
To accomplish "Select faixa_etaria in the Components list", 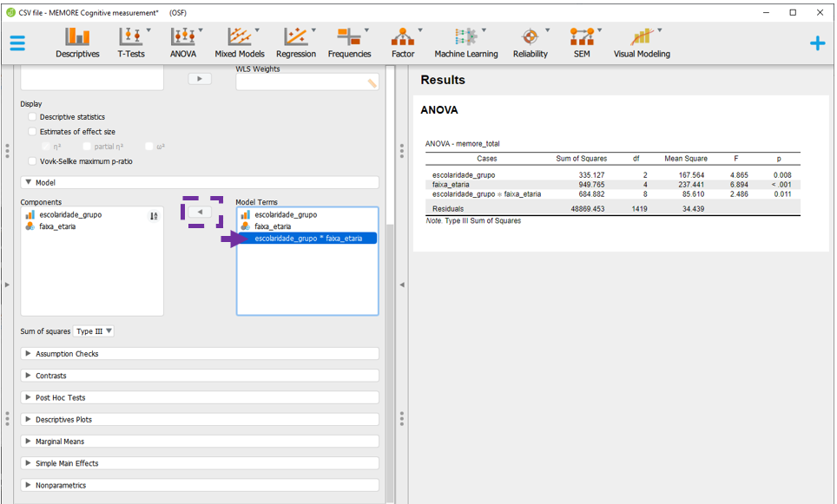I will pyautogui.click(x=57, y=226).
